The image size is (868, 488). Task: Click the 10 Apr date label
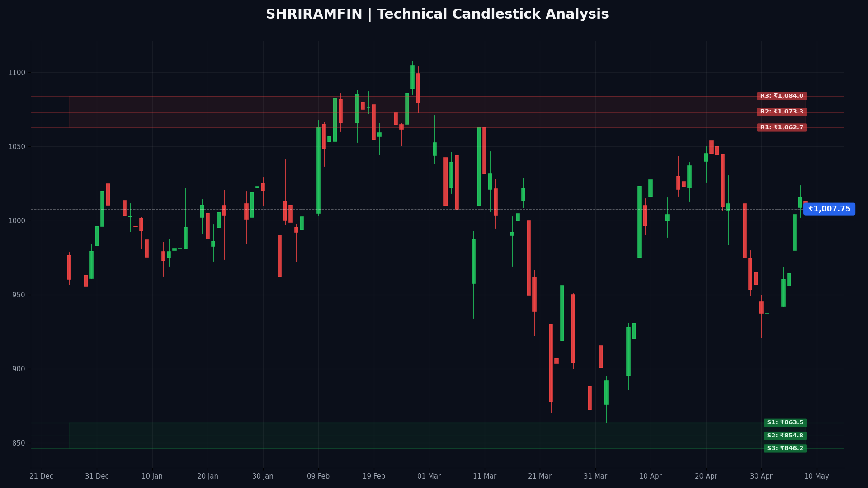(x=651, y=476)
